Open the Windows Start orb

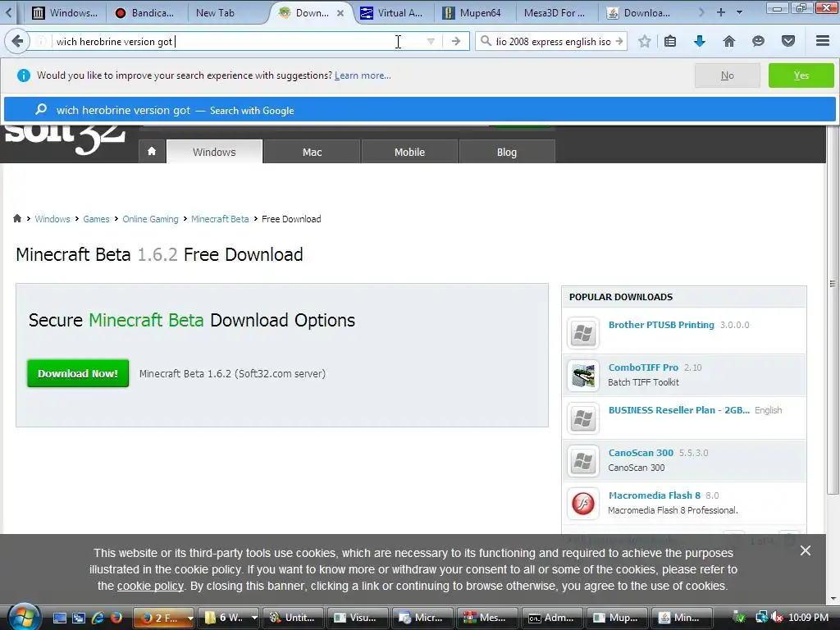coord(24,617)
